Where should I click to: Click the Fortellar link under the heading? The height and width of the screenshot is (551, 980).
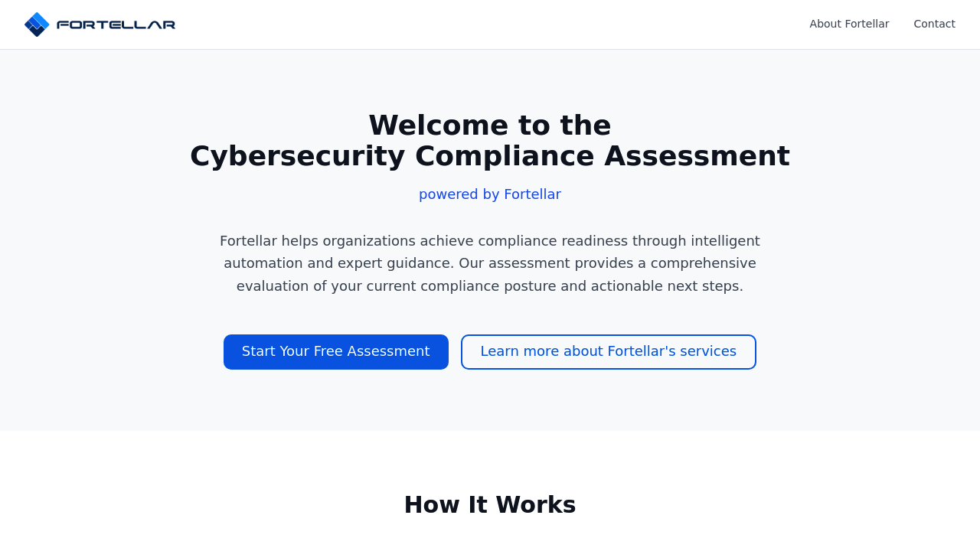[532, 193]
